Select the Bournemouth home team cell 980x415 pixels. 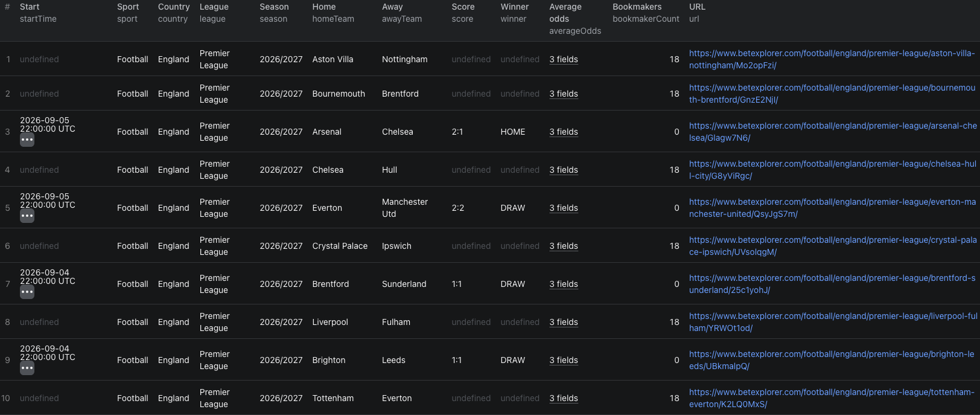[x=339, y=94]
